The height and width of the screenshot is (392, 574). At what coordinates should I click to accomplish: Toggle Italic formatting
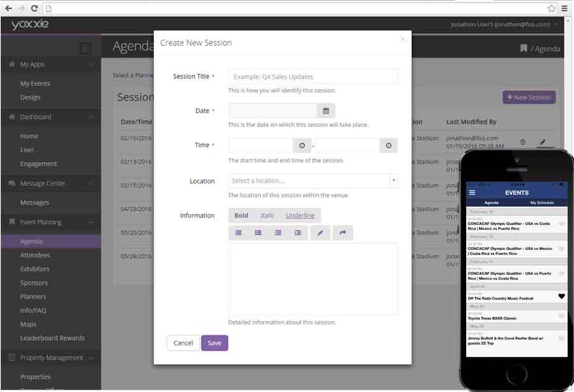tap(267, 215)
